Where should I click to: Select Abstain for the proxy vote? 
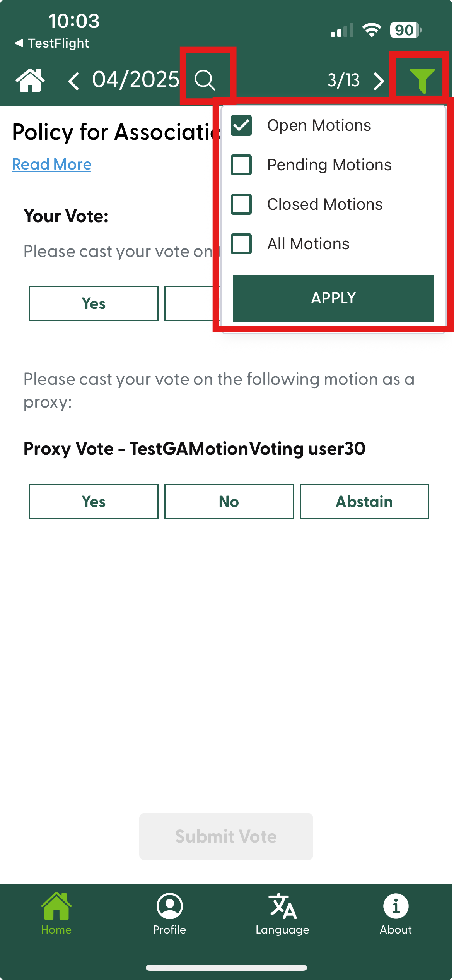pos(364,502)
